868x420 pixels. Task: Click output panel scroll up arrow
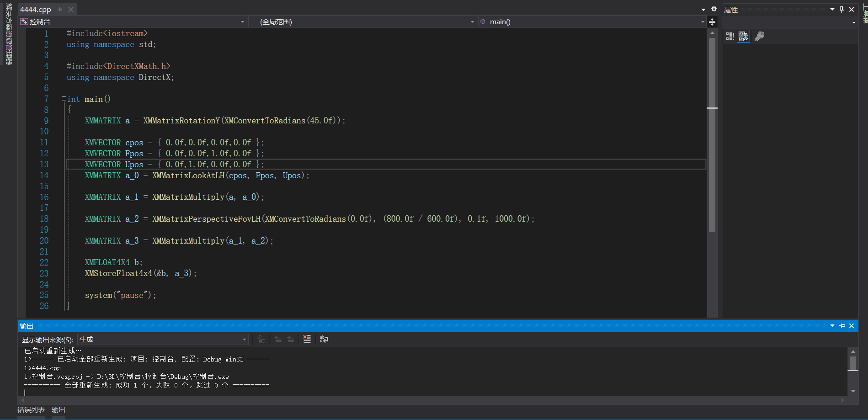coord(853,351)
